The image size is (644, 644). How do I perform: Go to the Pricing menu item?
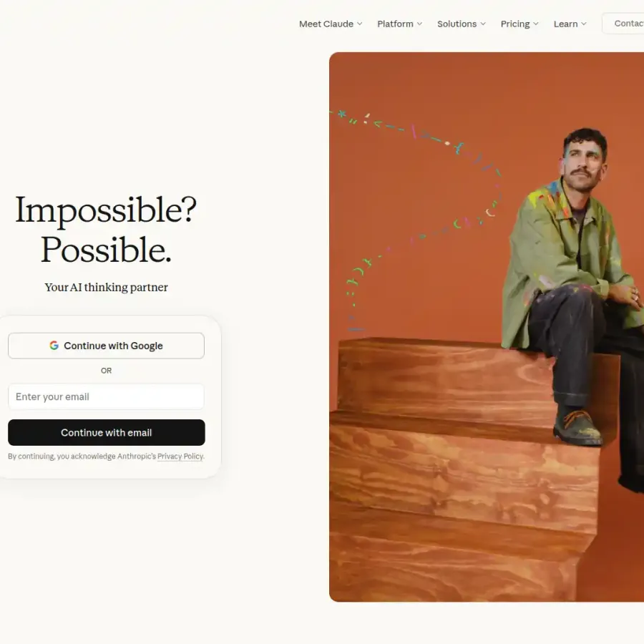pyautogui.click(x=515, y=24)
